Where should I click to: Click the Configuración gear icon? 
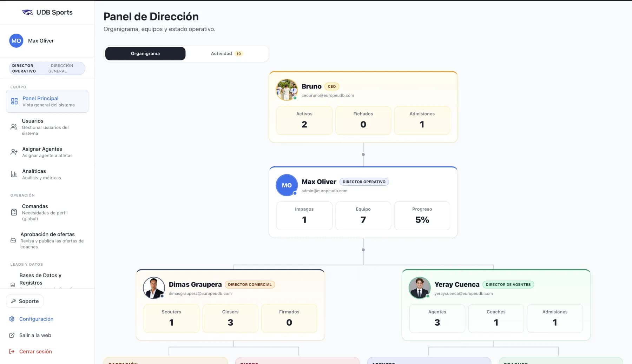point(12,319)
